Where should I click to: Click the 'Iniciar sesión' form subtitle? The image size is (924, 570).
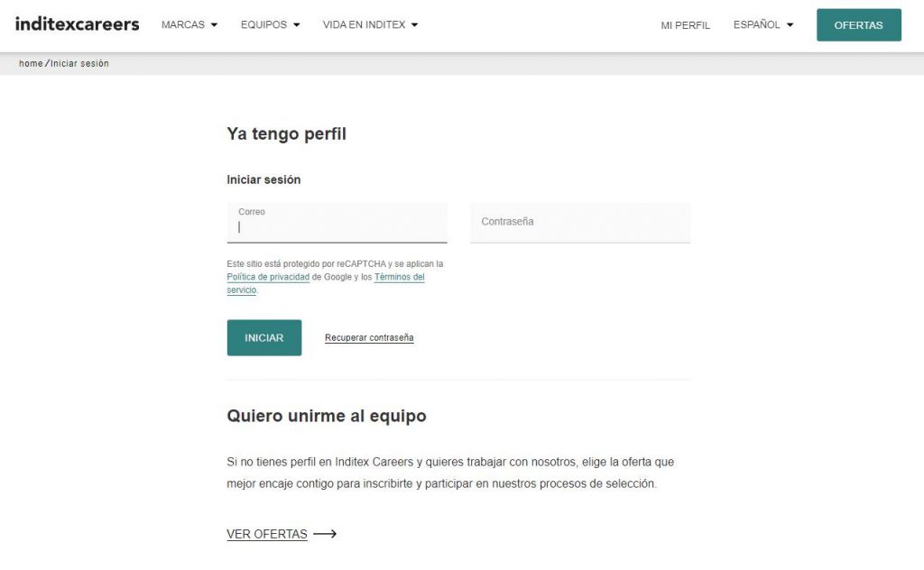click(x=263, y=179)
